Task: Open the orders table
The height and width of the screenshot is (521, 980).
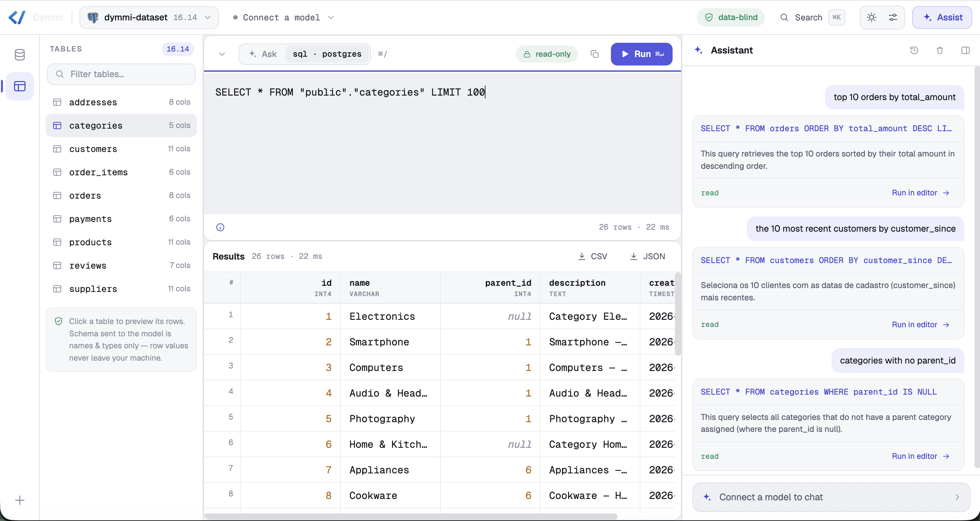Action: pos(121,195)
